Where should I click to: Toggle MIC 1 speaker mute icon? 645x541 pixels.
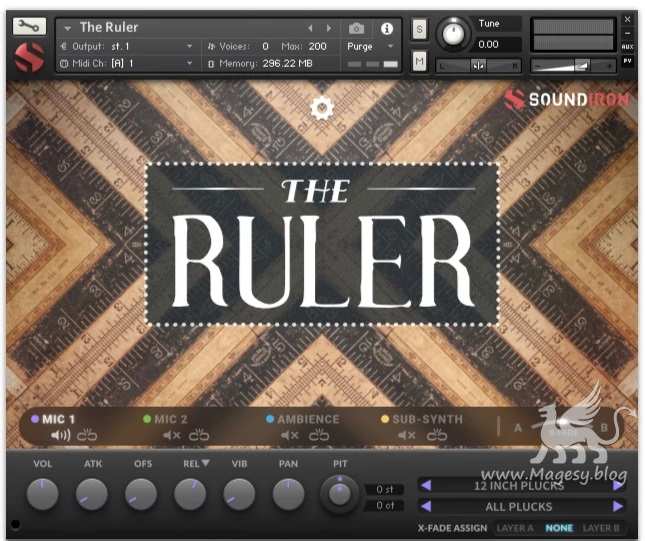60,435
